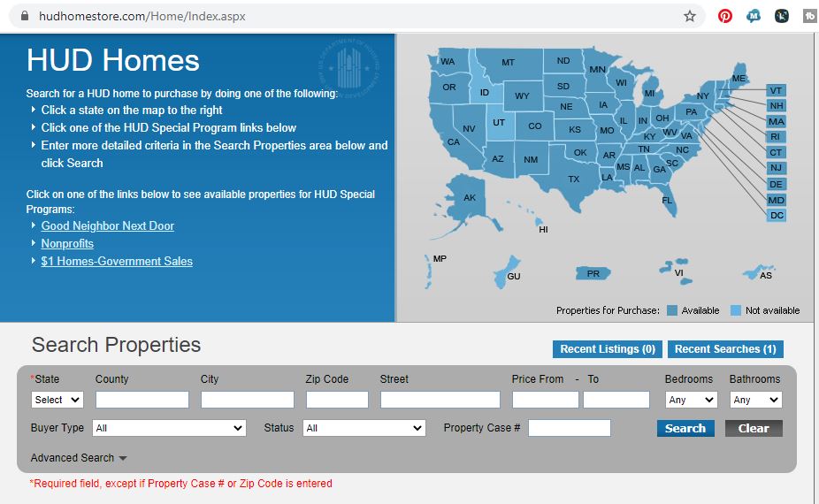Select New Mexico on the map
Viewport: 819px width, 504px height.
[531, 159]
